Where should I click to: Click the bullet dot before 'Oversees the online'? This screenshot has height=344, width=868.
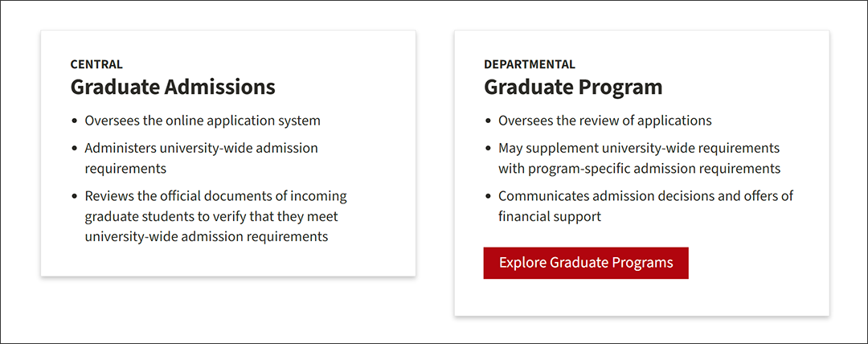click(74, 121)
